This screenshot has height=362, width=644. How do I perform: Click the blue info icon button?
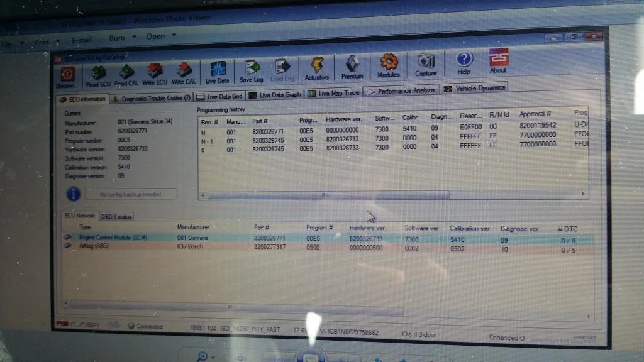(73, 194)
